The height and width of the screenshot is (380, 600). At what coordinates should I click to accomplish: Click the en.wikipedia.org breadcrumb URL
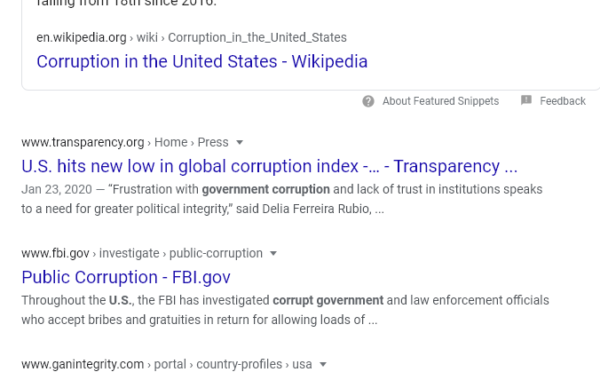(81, 38)
